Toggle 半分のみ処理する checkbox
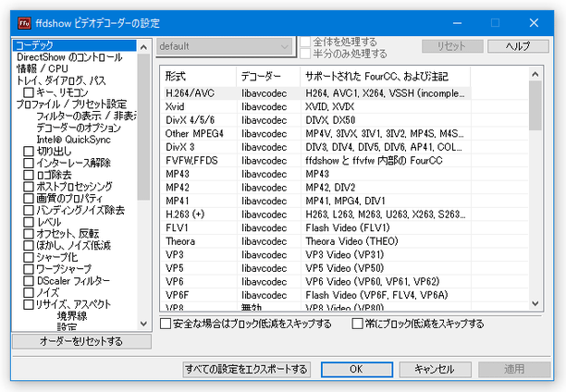This screenshot has width=566, height=392. [x=305, y=54]
